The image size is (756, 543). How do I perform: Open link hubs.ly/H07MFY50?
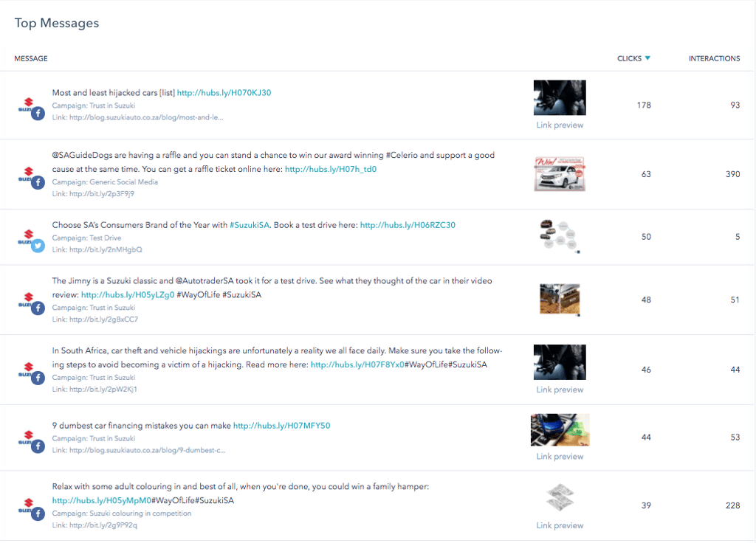281,426
